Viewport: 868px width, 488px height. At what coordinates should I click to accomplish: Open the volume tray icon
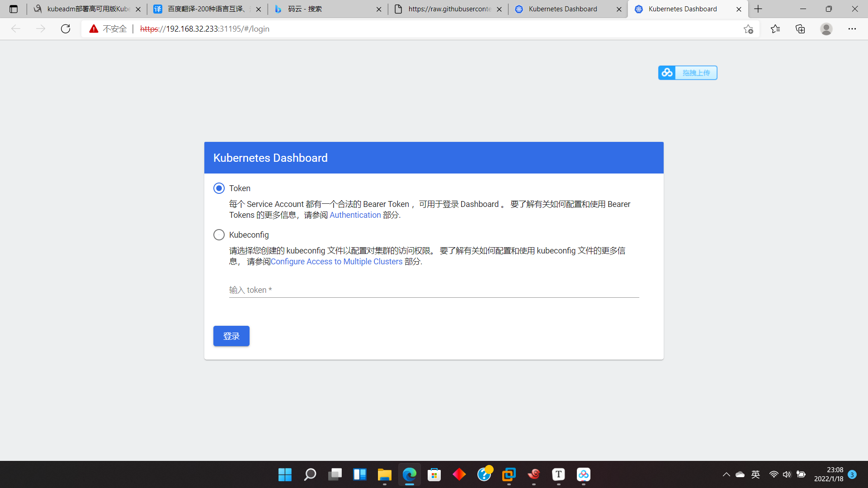click(x=787, y=474)
